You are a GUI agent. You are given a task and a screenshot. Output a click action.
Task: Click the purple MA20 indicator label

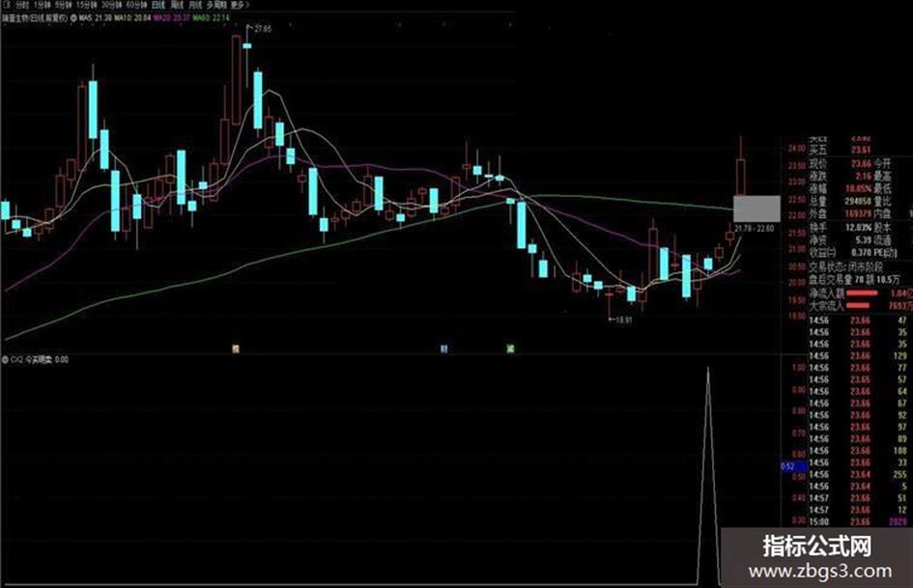(172, 18)
